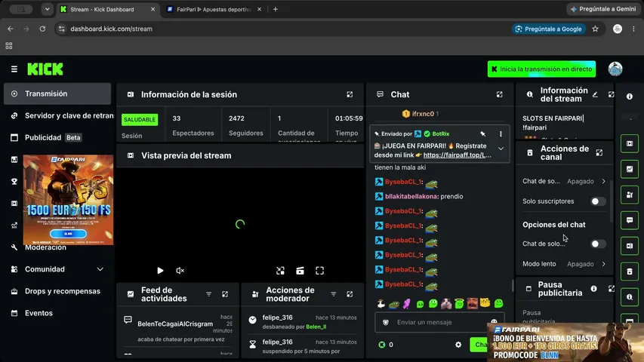Click the ifrxnc0 top gifter name
This screenshot has height=362, width=644.
[423, 114]
